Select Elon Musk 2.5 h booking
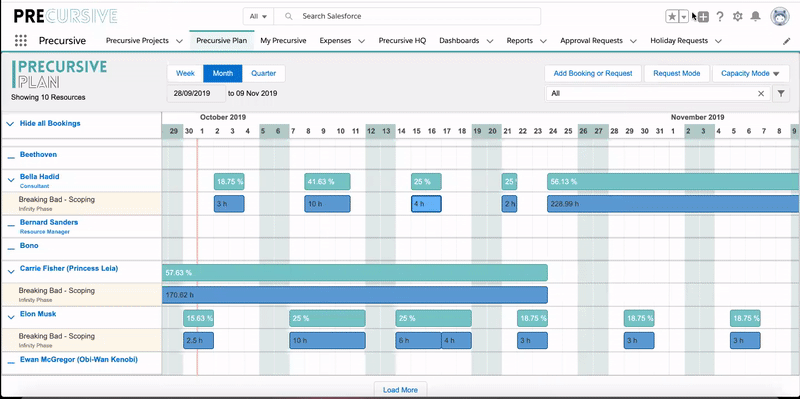Viewport: 800px width, 399px height. 198,340
